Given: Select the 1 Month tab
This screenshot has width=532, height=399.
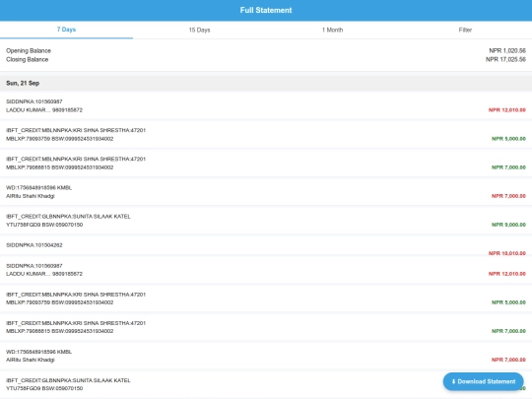Looking at the screenshot, I should [333, 30].
